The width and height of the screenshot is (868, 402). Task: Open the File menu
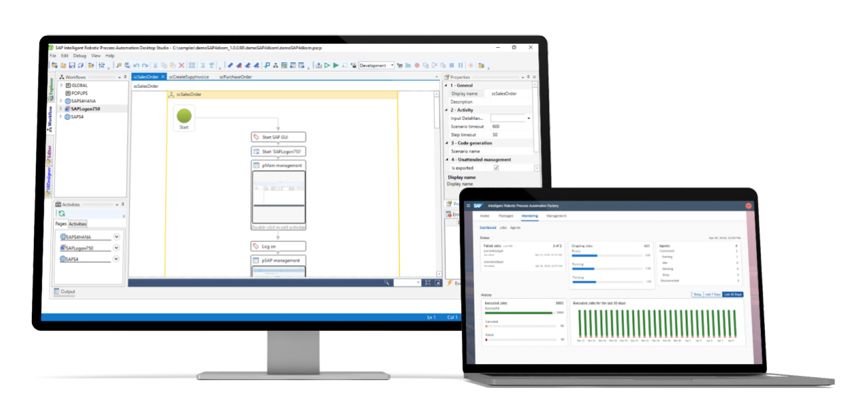pyautogui.click(x=53, y=56)
